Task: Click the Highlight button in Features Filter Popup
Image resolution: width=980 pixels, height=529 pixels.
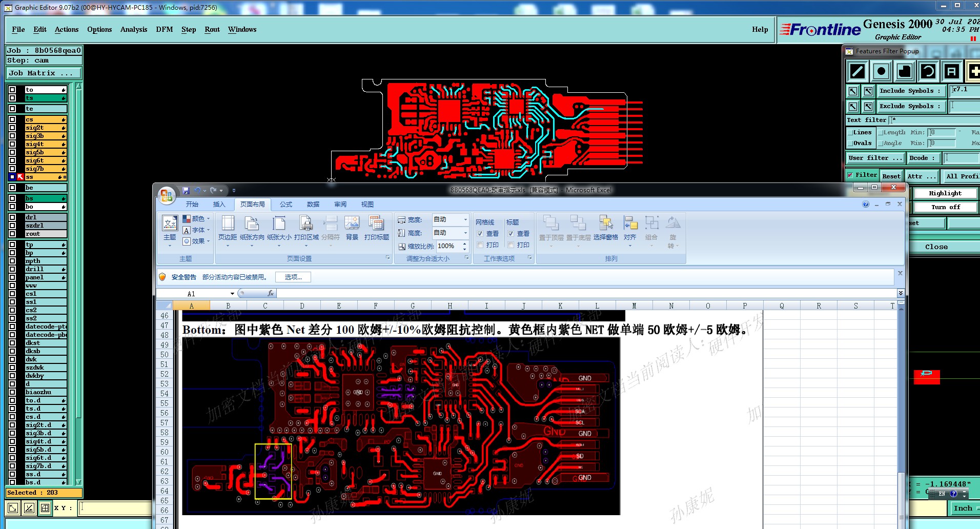Action: (x=945, y=193)
